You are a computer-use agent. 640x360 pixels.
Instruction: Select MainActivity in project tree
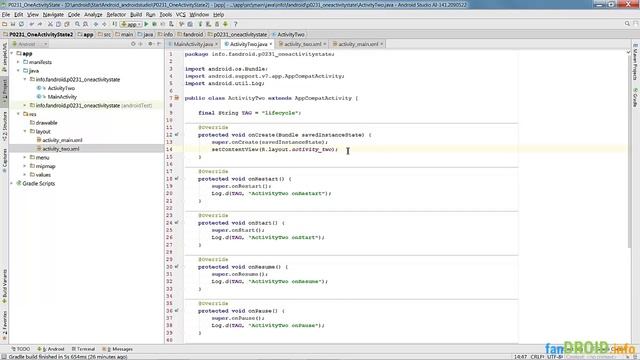click(x=62, y=97)
